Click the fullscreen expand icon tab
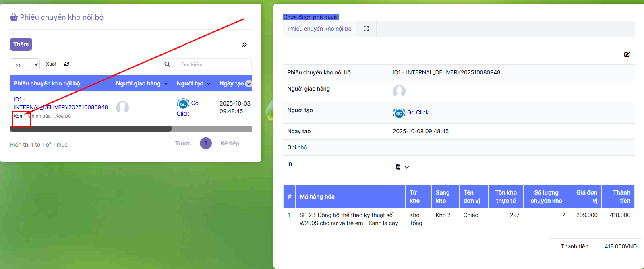Screen dimensions: 644x269 pos(366,29)
